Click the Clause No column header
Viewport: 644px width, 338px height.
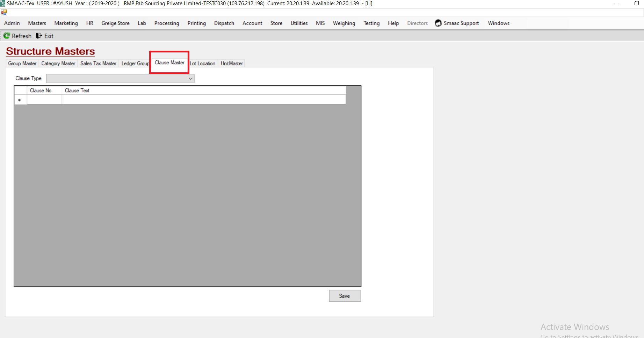(44, 91)
